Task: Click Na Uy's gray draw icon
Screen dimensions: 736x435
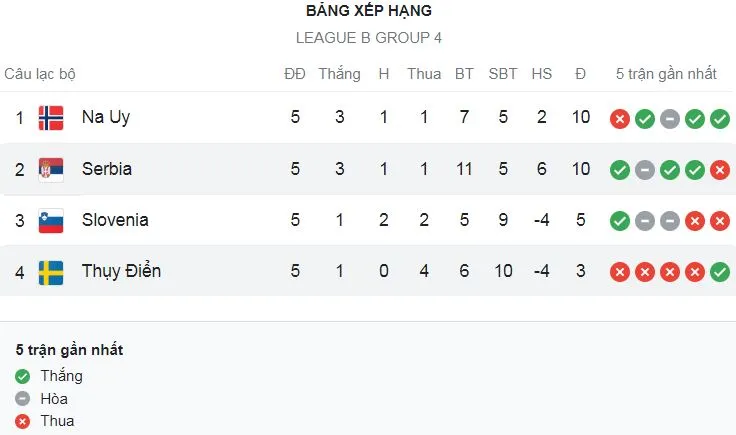Action: click(x=670, y=119)
